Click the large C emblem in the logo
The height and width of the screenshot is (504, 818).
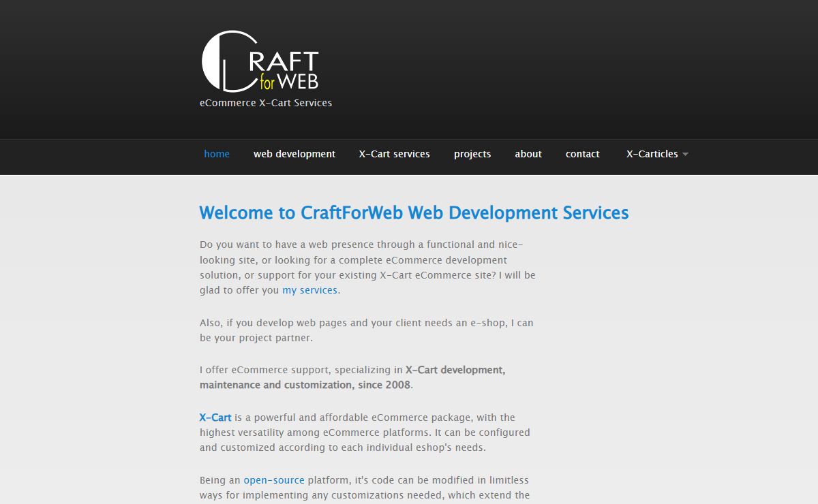[217, 61]
